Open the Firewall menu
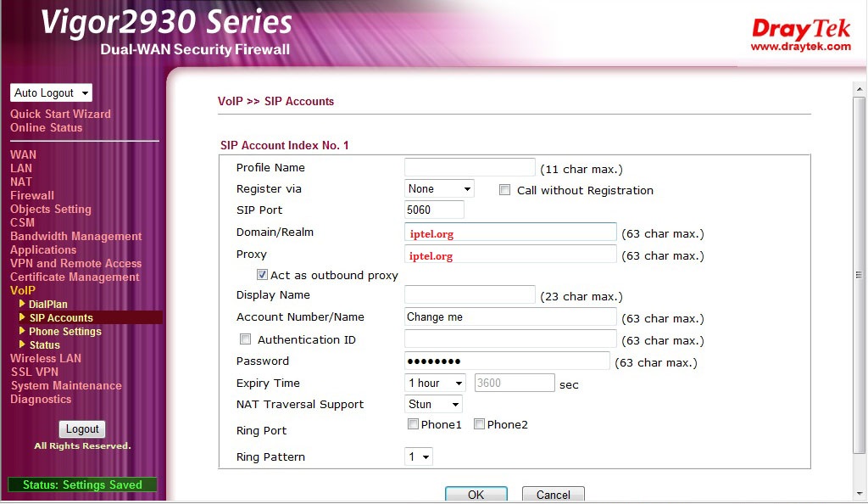The image size is (868, 504). tap(32, 195)
